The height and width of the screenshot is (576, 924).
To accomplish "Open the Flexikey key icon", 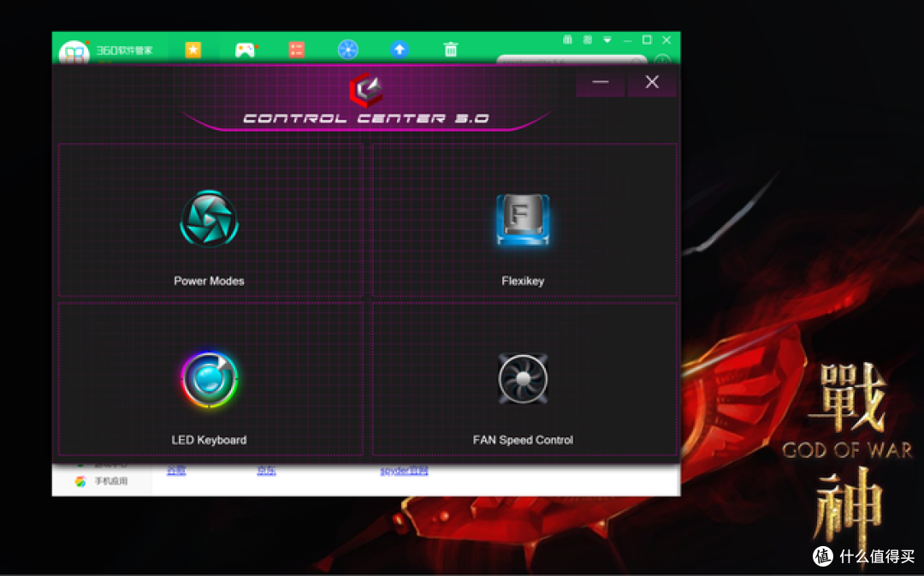I will (523, 221).
